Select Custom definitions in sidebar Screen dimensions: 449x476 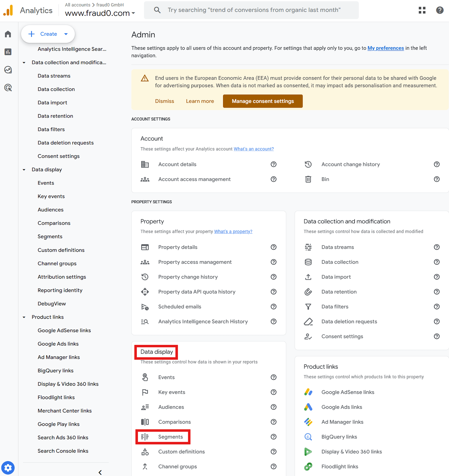pos(61,250)
